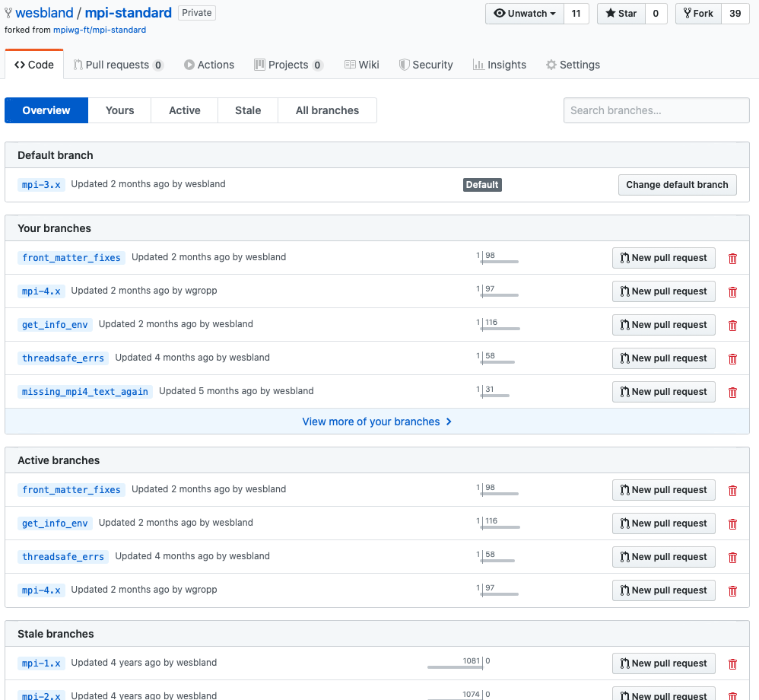The height and width of the screenshot is (700, 759).
Task: Delete the front_matter_fixes branch under Your branches
Action: (x=732, y=259)
